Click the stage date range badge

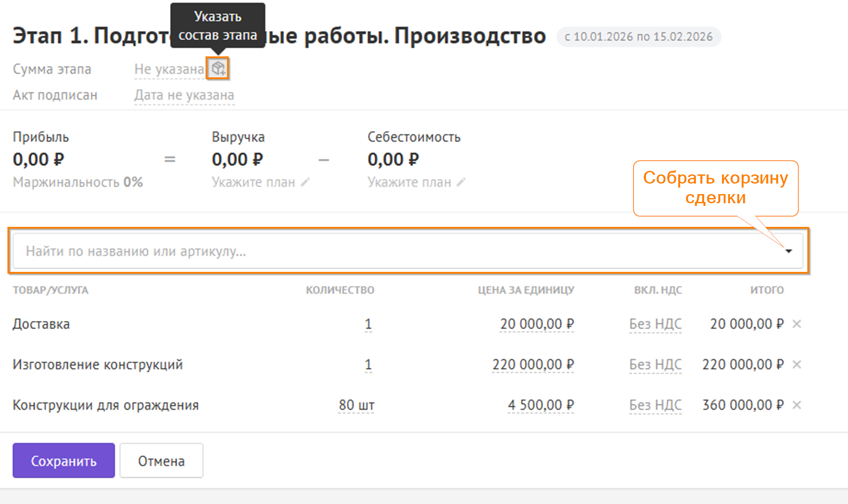[x=639, y=37]
